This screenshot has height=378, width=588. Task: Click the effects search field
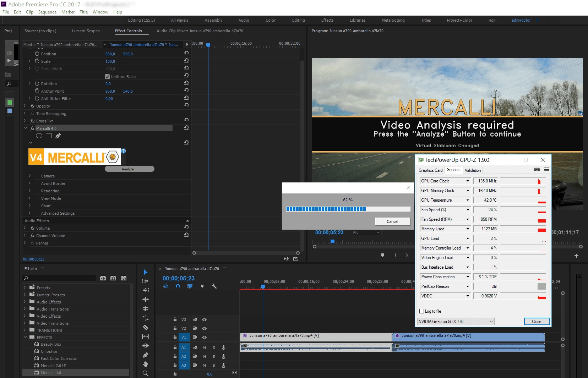point(60,278)
